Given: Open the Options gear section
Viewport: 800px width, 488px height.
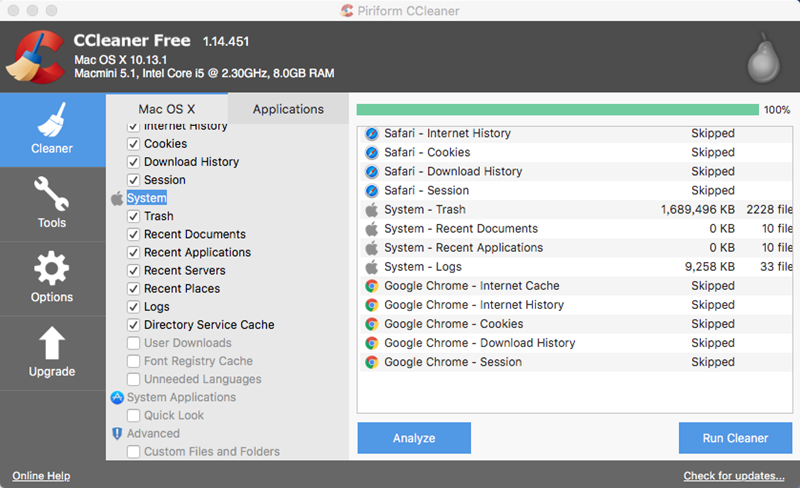Looking at the screenshot, I should tap(53, 278).
